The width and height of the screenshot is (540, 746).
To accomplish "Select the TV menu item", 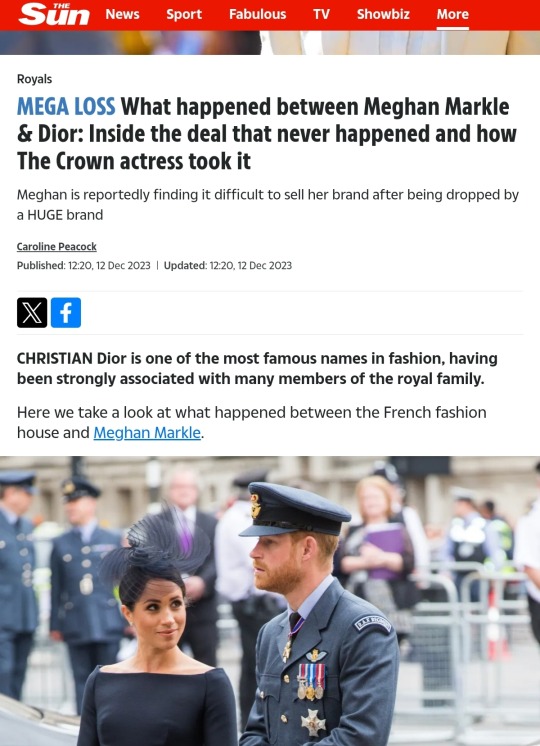I will (x=321, y=14).
